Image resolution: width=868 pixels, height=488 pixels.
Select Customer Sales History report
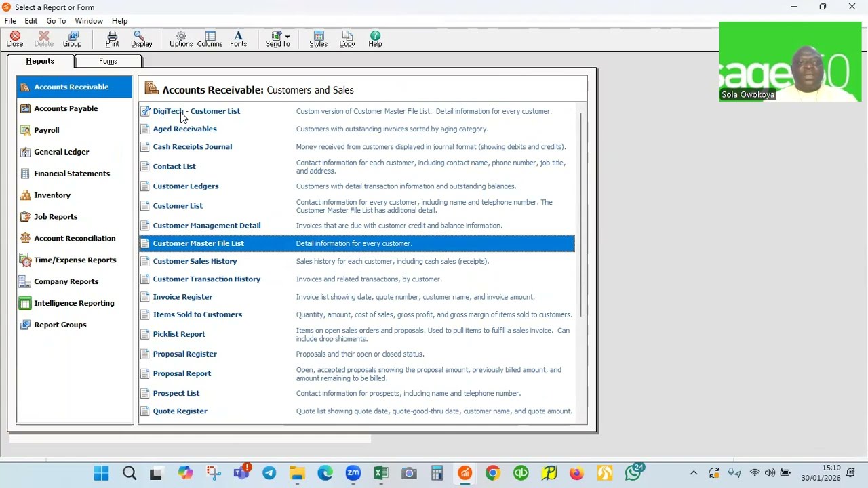click(x=195, y=261)
